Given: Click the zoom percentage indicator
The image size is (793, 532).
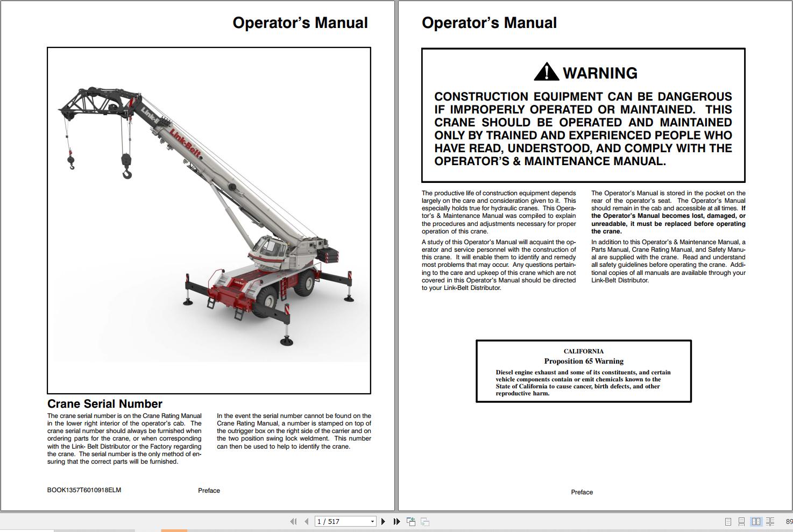Looking at the screenshot, I should click(788, 522).
